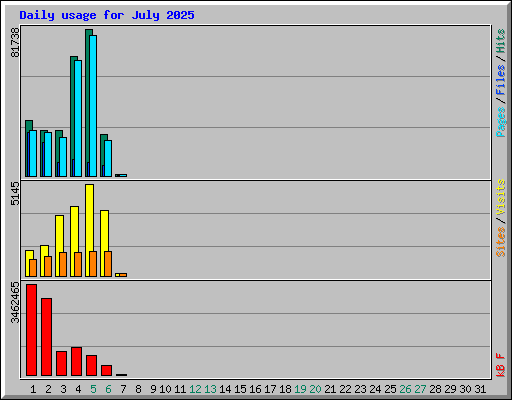Click the day 3 red KB bar
The image size is (512, 400).
point(61,363)
